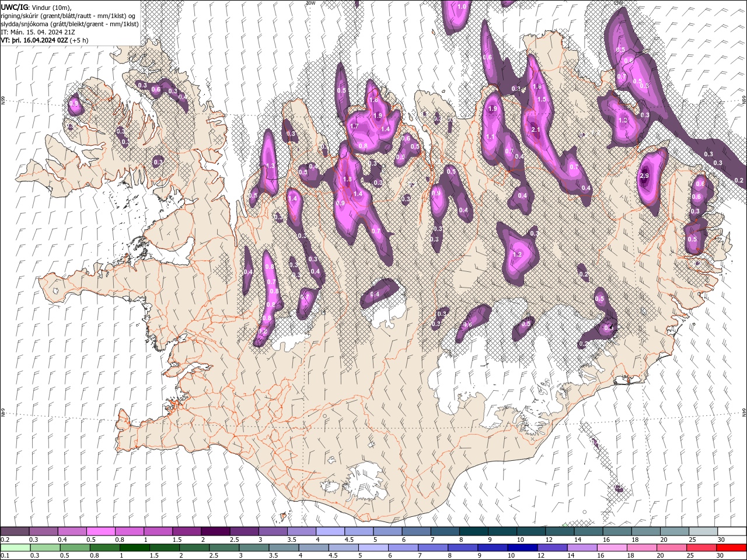Click the 20W longitude label
The height and width of the screenshot is (560, 747).
tap(310, 2)
